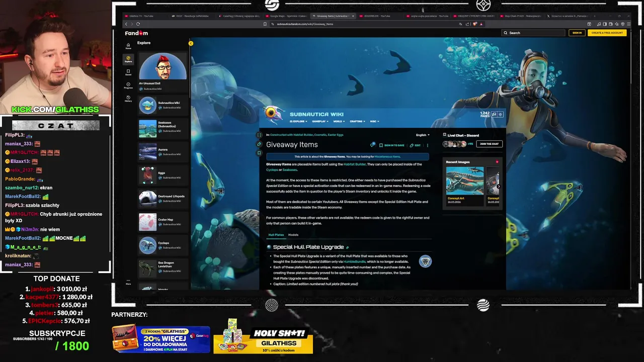This screenshot has height=362, width=644.
Task: Click the pencil edit icon left of article
Action: point(259,144)
